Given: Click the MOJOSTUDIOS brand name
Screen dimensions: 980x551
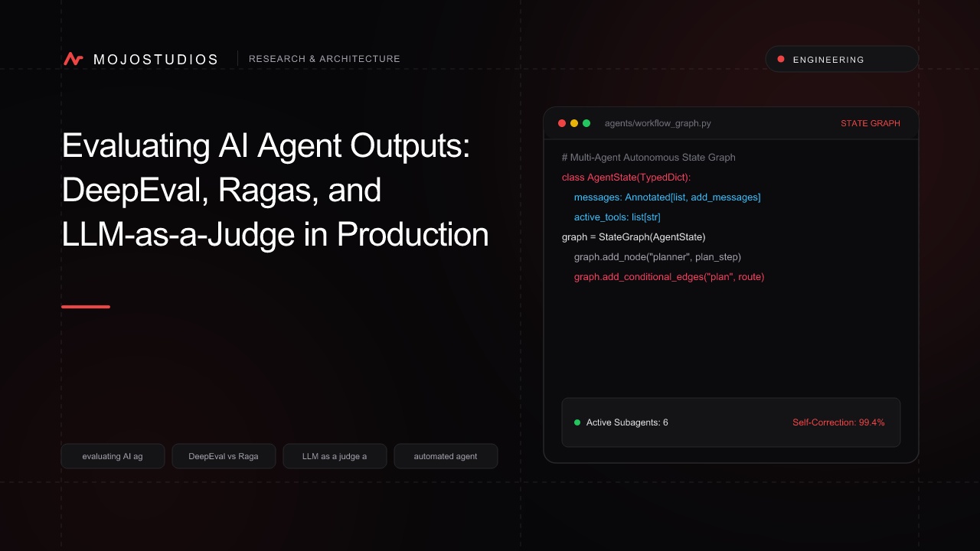Looking at the screenshot, I should point(155,59).
